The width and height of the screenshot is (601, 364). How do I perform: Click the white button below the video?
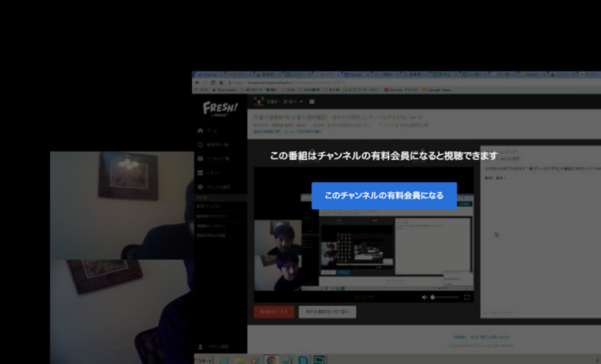[x=326, y=311]
